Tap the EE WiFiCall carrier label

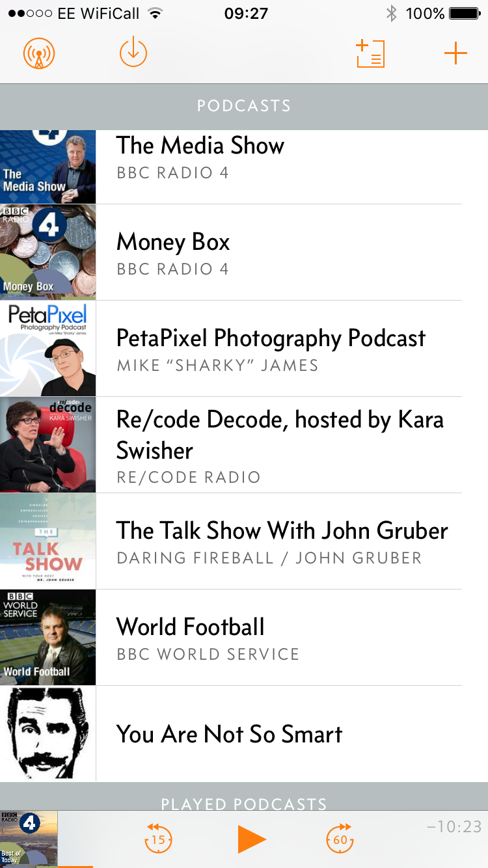(x=99, y=14)
